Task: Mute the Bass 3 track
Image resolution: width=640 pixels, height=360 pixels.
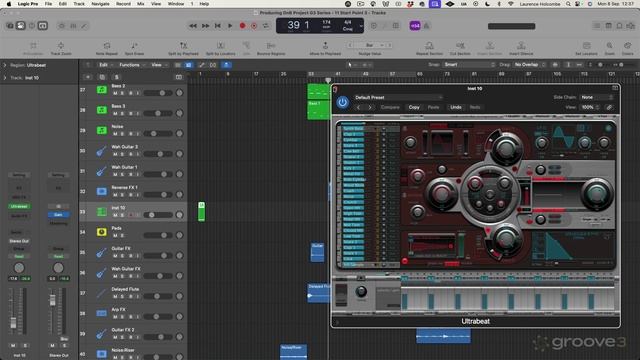Action: 115,113
